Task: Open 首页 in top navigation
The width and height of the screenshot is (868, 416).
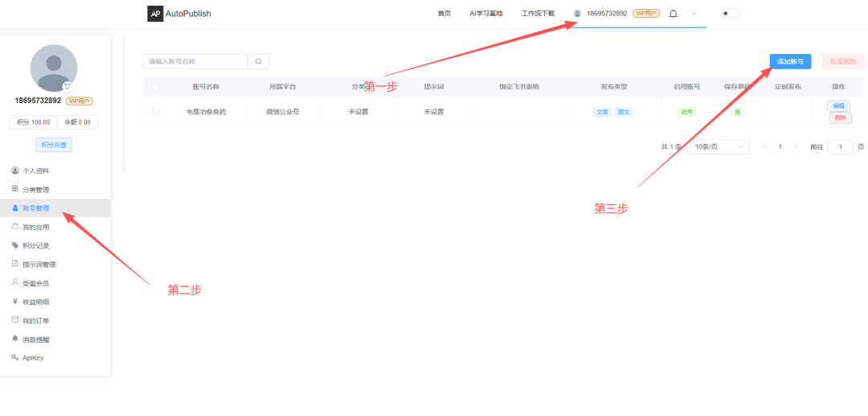Action: pos(444,14)
